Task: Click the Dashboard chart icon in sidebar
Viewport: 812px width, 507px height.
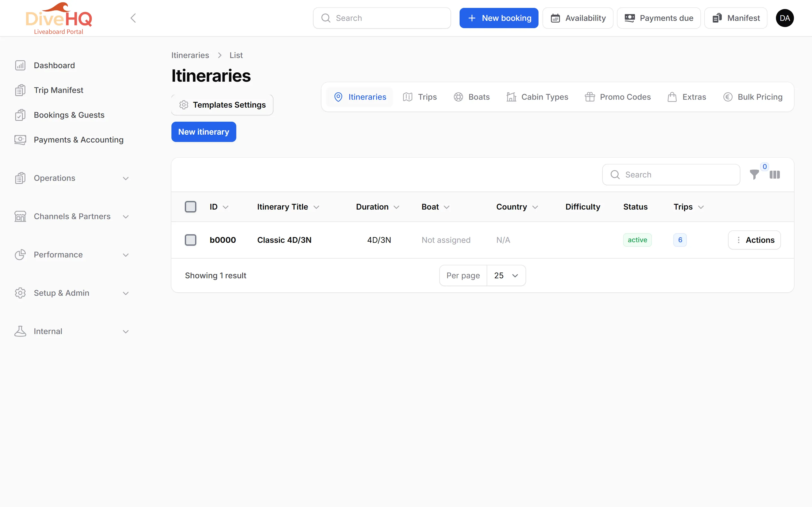Action: (x=20, y=65)
